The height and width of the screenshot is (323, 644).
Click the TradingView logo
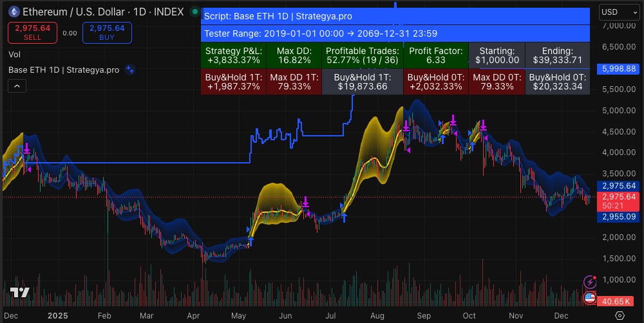[19, 293]
